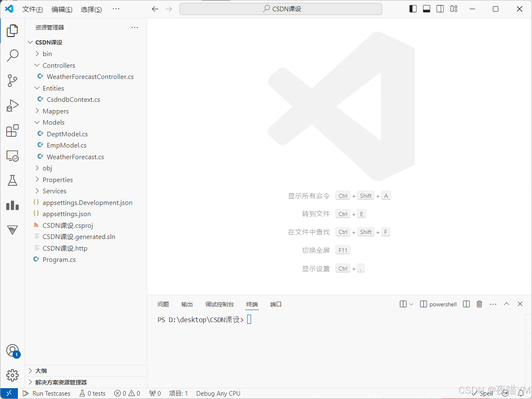Click the 0 tests status item
The image size is (532, 399).
point(92,393)
